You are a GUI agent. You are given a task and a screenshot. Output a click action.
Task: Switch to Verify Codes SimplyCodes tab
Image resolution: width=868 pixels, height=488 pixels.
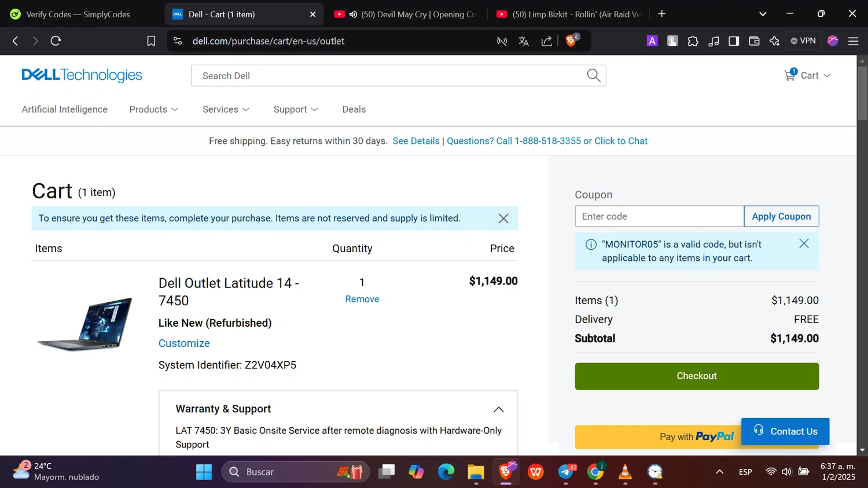click(78, 14)
